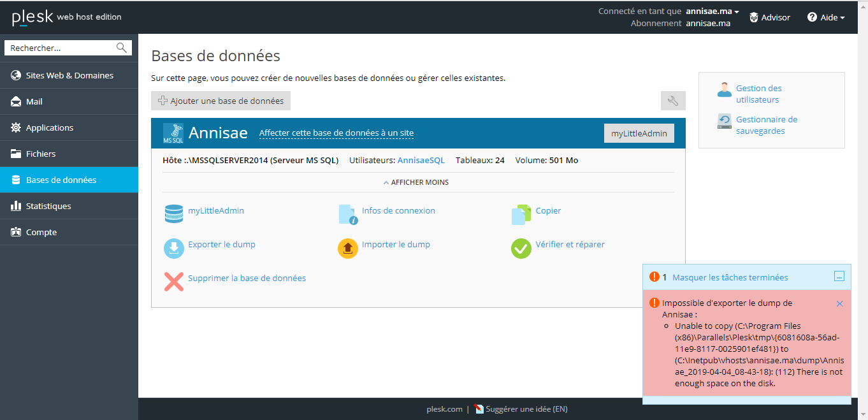Viewport: 868px width, 420px height.
Task: Open the Aide dropdown menu
Action: 826,17
